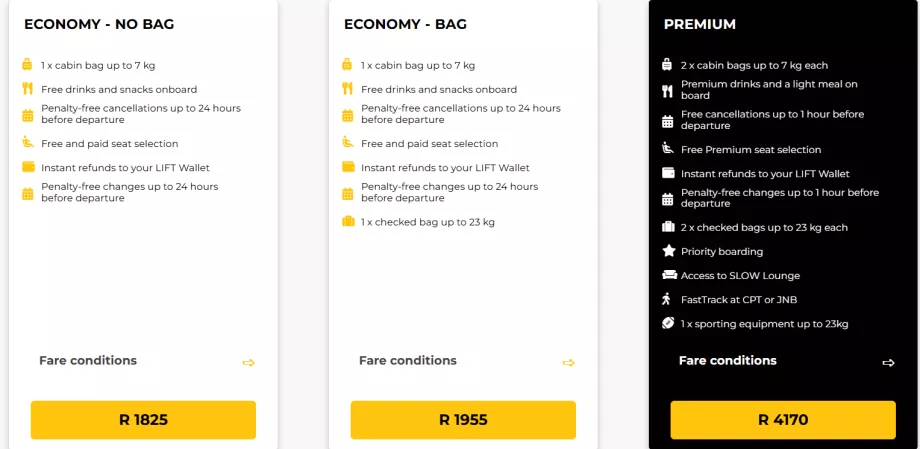Choose the R 1955 Economy Bag fare
Viewport: 920px width, 449px height.
coord(463,420)
